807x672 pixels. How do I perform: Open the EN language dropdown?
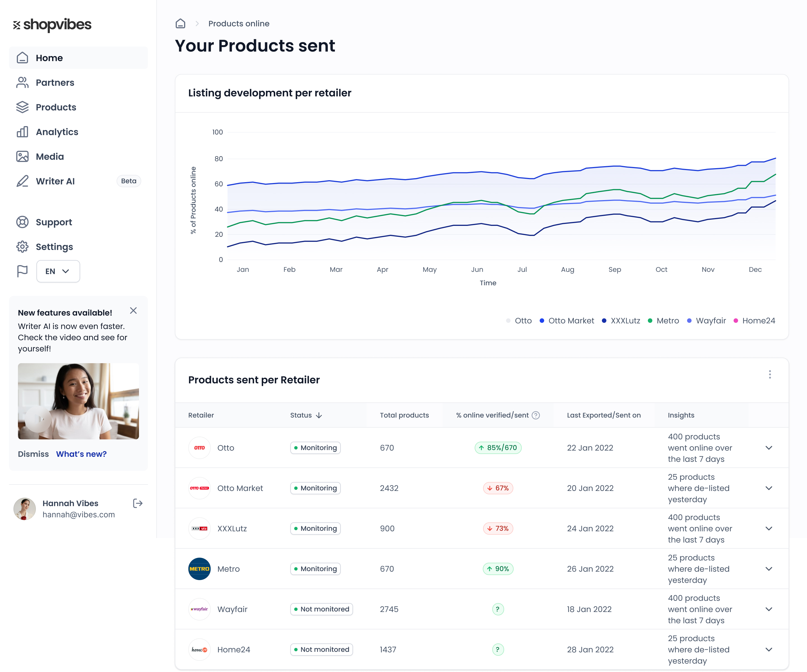(x=58, y=271)
